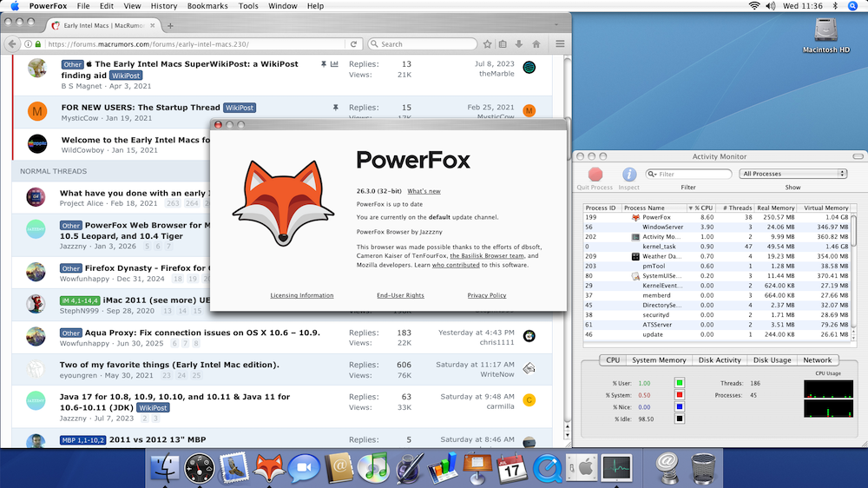Open the Bookmarks menu
Image resolution: width=868 pixels, height=488 pixels.
(207, 6)
